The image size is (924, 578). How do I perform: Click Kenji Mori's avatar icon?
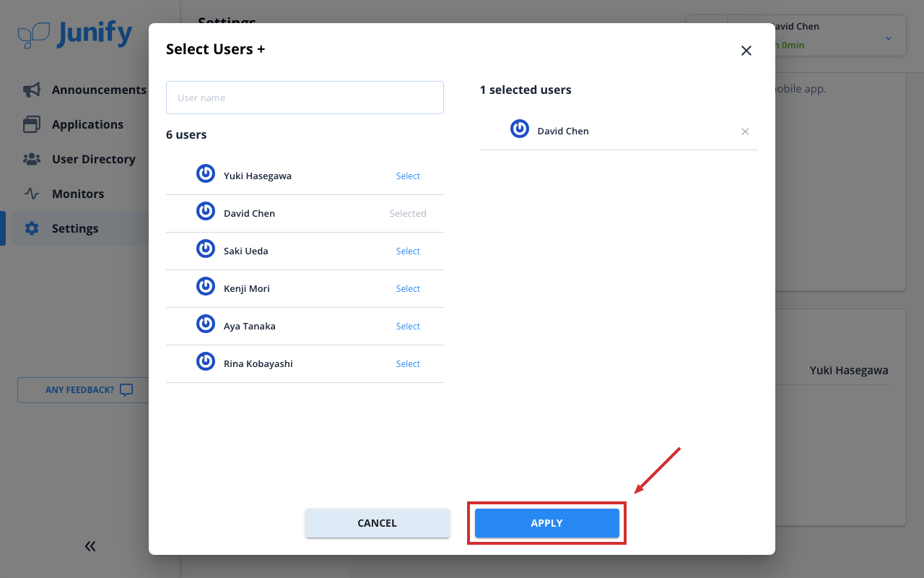point(206,286)
